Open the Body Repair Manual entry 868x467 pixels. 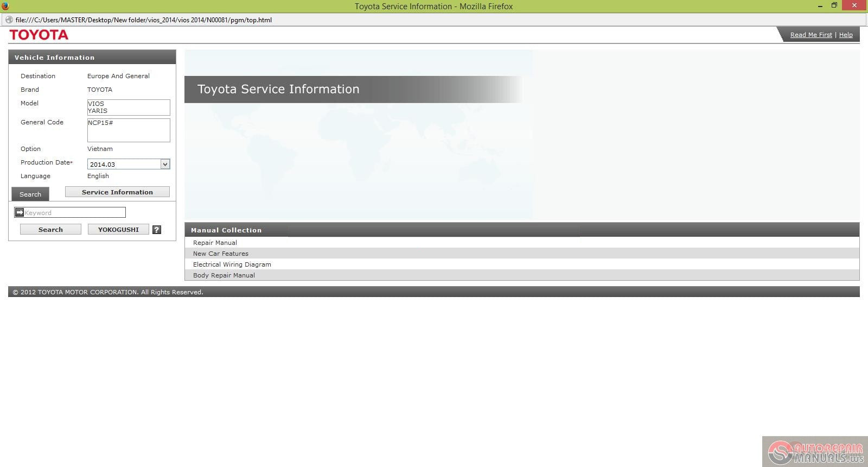(224, 275)
